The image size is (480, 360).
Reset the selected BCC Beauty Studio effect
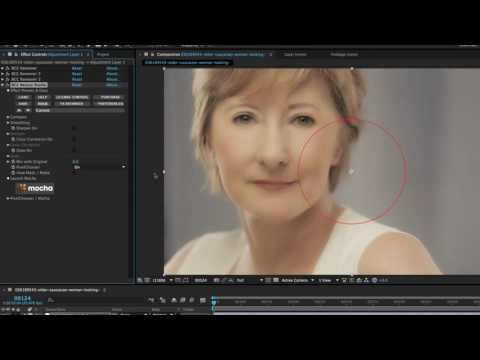pos(77,85)
